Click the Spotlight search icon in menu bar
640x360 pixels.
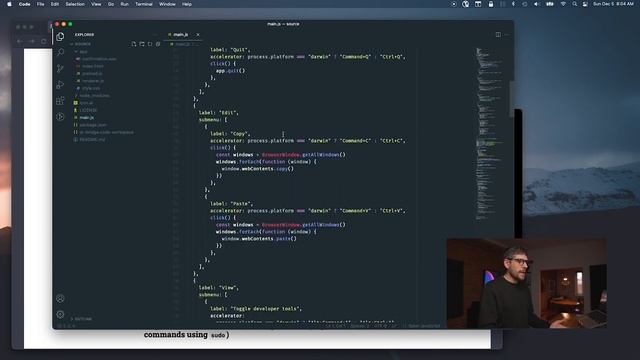pos(574,4)
